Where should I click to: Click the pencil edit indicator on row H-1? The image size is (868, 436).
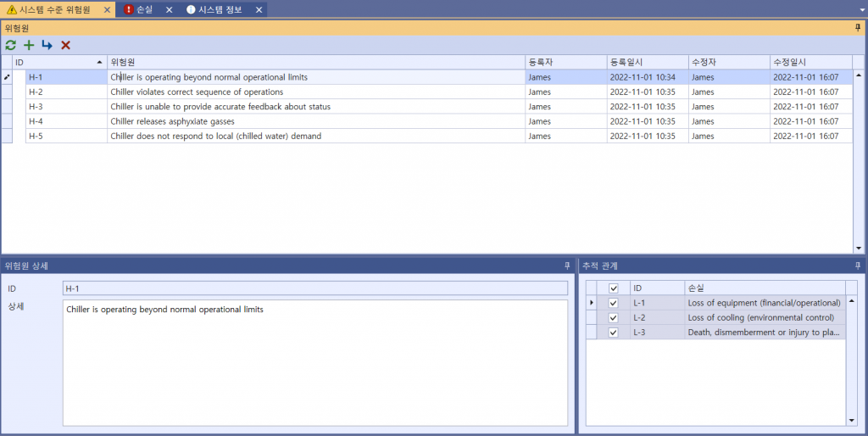coord(7,77)
